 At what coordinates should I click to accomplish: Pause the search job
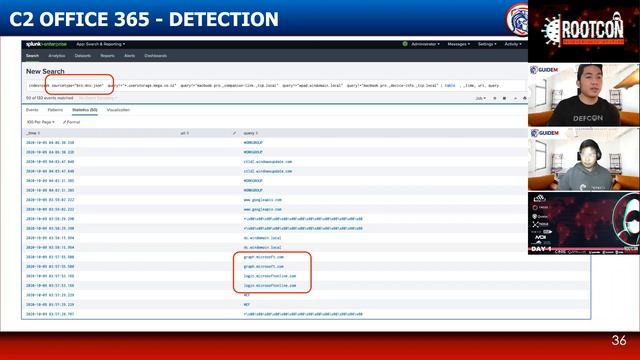(495, 98)
